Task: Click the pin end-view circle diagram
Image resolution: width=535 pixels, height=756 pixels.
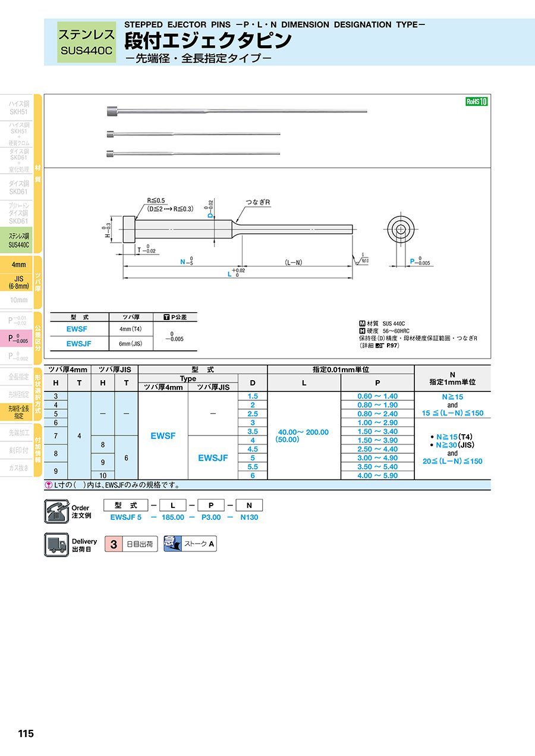Action: [x=401, y=229]
